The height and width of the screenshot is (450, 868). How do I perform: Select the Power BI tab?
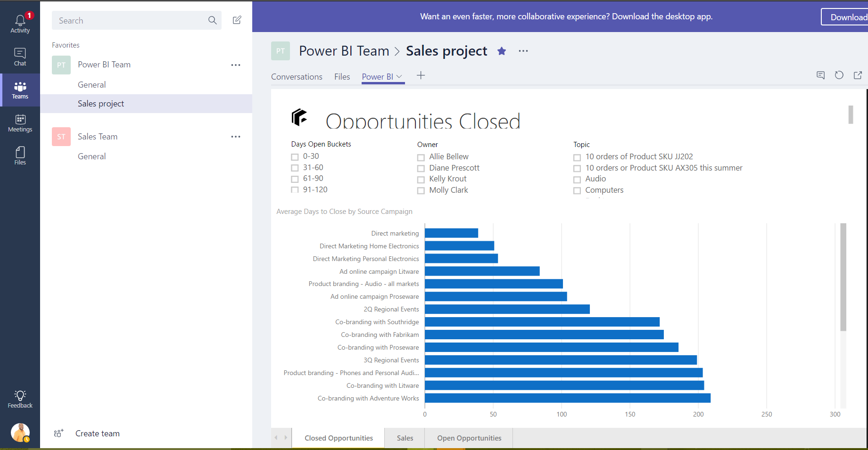(378, 77)
